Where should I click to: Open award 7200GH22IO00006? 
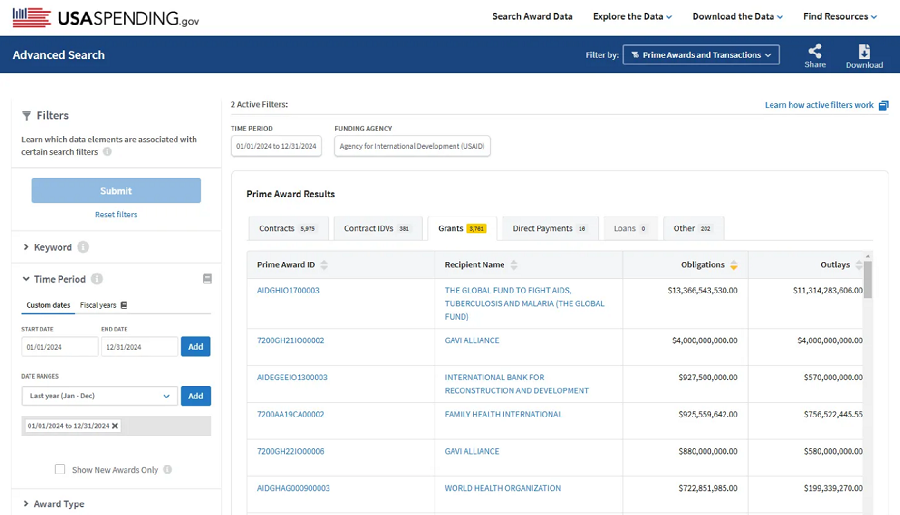290,451
